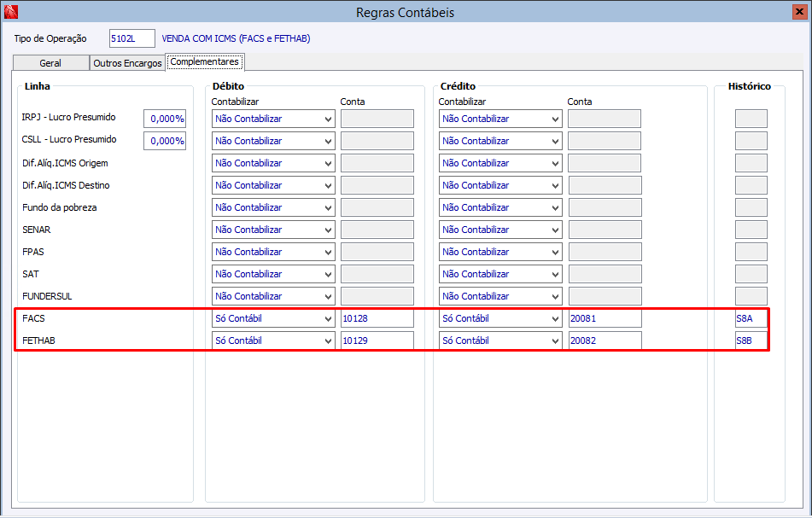The image size is (812, 518).
Task: Expand the Fundo da pobreza credit dropdown
Action: click(500, 207)
